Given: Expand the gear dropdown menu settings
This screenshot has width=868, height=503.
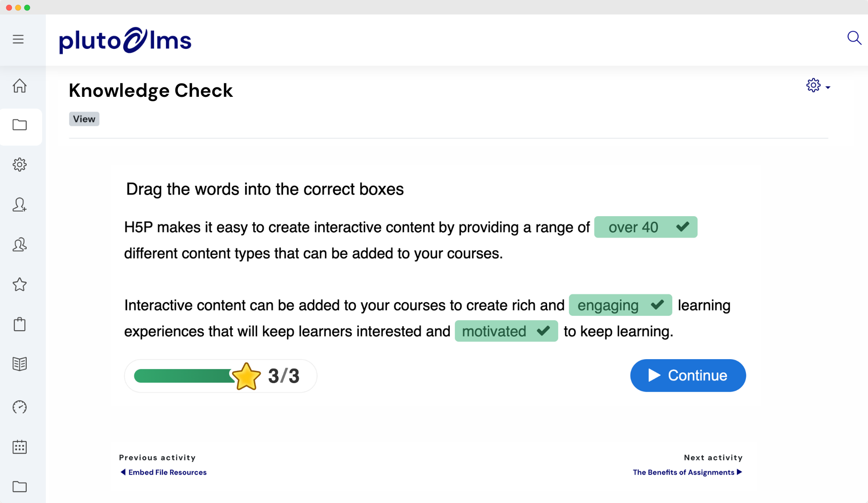Looking at the screenshot, I should 816,85.
